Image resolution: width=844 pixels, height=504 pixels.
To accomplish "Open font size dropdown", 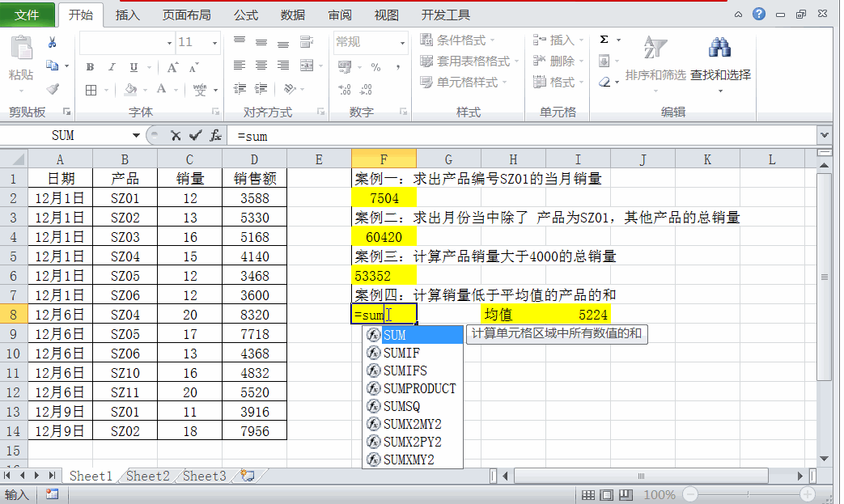I will 214,43.
